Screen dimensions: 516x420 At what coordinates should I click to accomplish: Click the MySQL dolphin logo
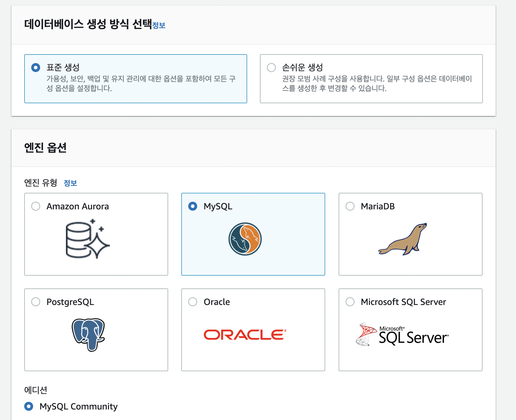pyautogui.click(x=245, y=239)
